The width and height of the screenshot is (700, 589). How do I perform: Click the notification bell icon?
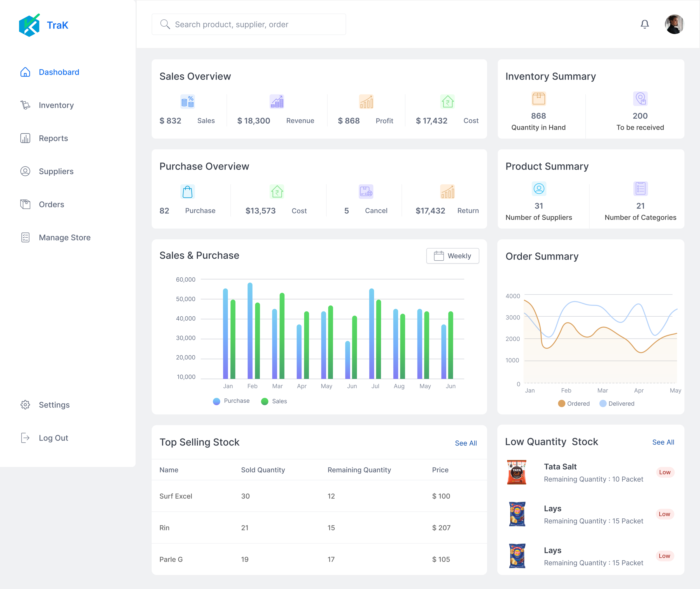pyautogui.click(x=645, y=24)
